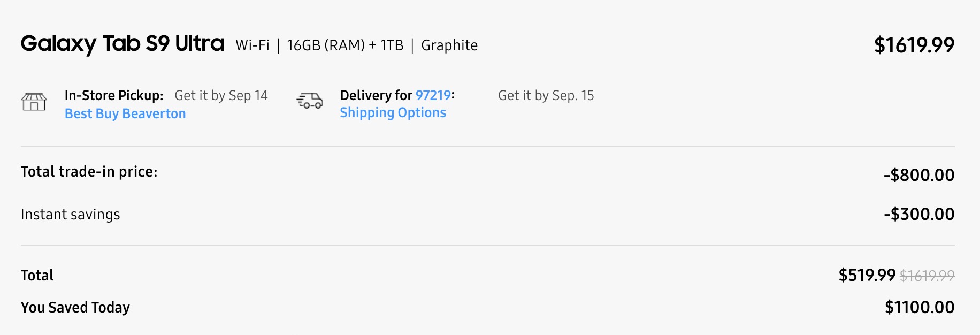Click the $1100.00 You Saved Today amount
980x335 pixels.
919,307
